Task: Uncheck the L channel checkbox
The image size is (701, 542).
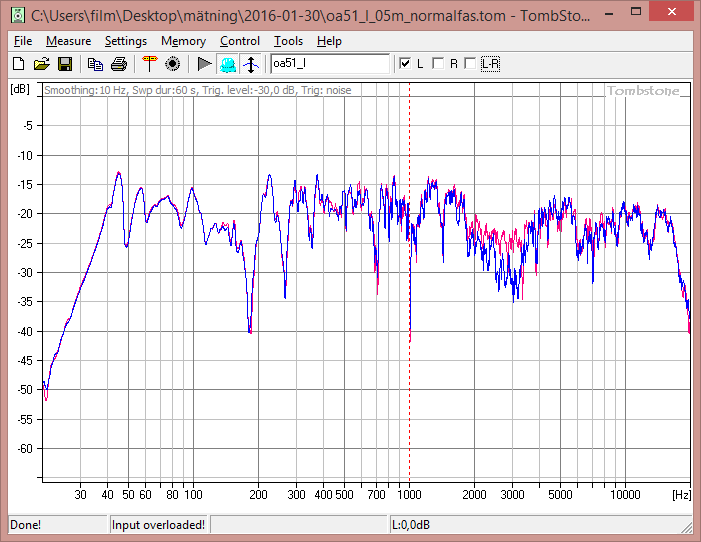Action: click(x=405, y=64)
